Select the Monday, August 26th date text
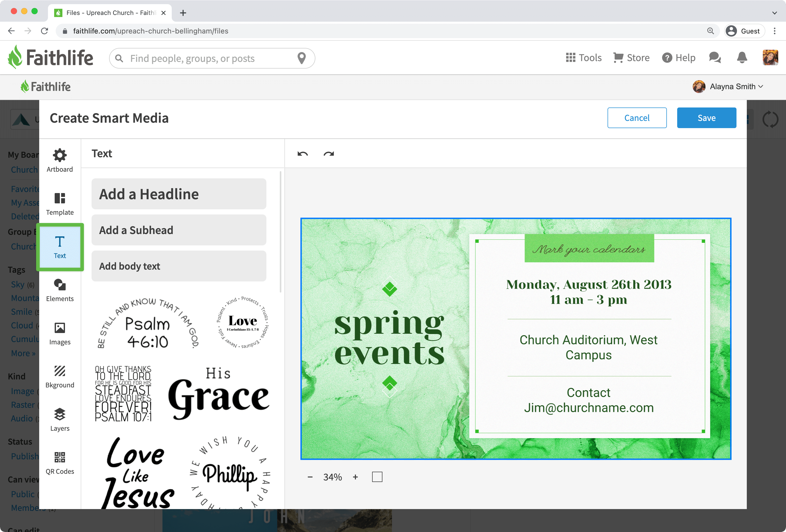 click(x=589, y=292)
